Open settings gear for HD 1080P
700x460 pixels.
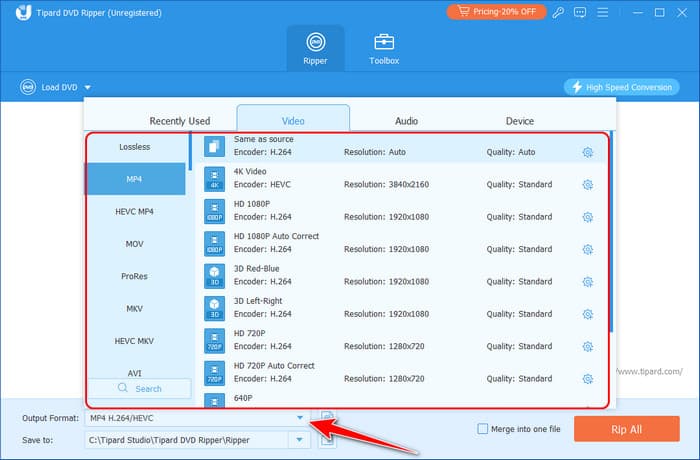(x=588, y=217)
